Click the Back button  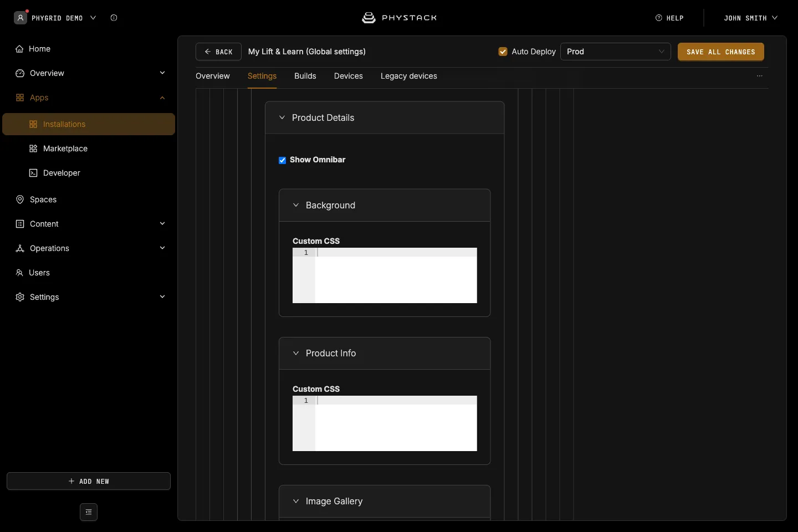point(218,52)
